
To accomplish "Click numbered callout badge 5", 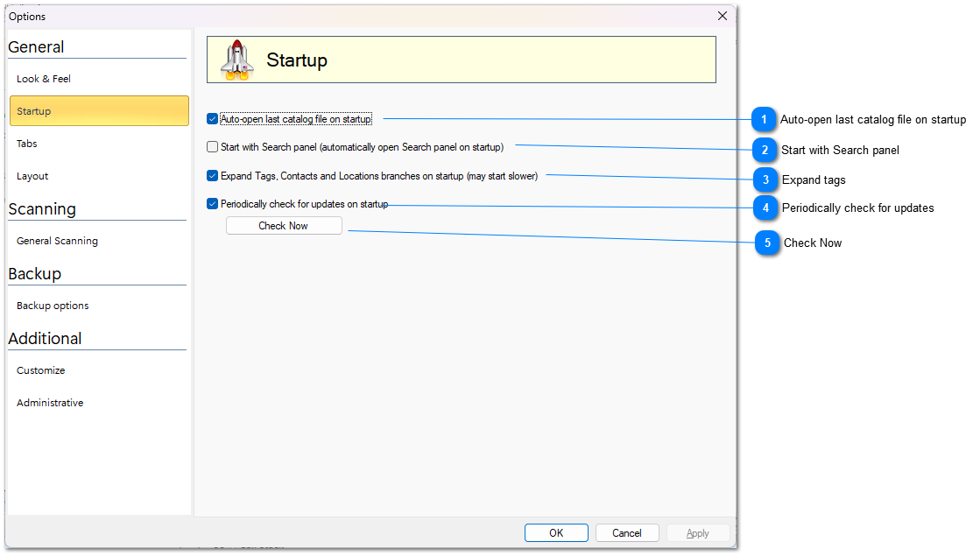I will click(x=767, y=243).
